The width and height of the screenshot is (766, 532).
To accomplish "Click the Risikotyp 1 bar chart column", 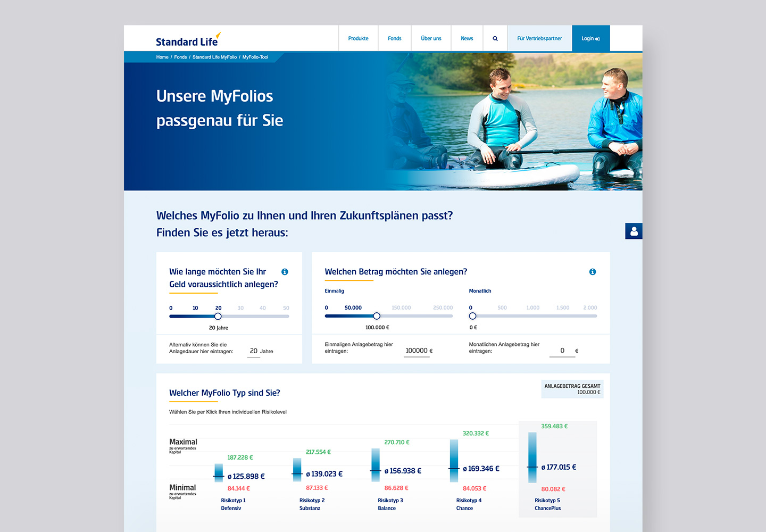I will (219, 473).
